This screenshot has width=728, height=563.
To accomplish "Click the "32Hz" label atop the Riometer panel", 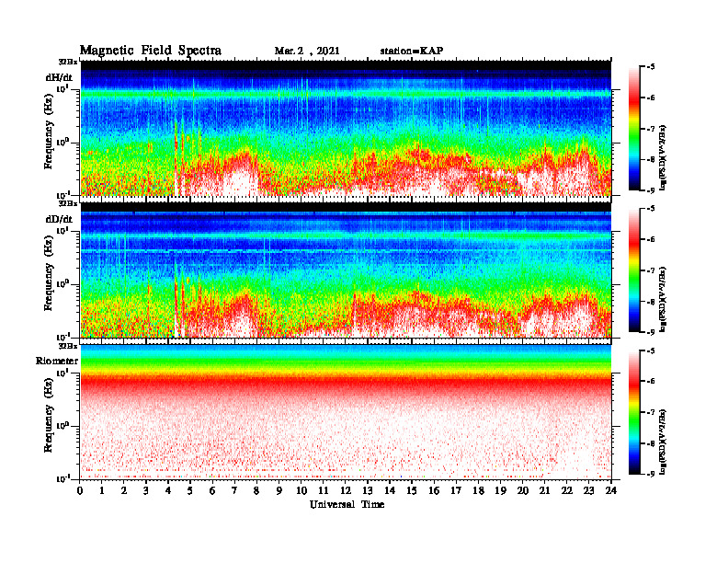I will pos(68,346).
